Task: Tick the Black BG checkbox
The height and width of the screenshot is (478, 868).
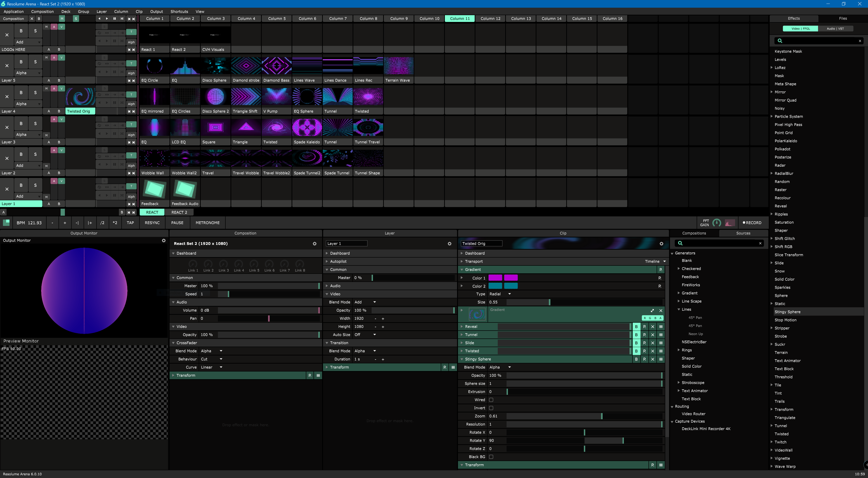Action: 491,457
